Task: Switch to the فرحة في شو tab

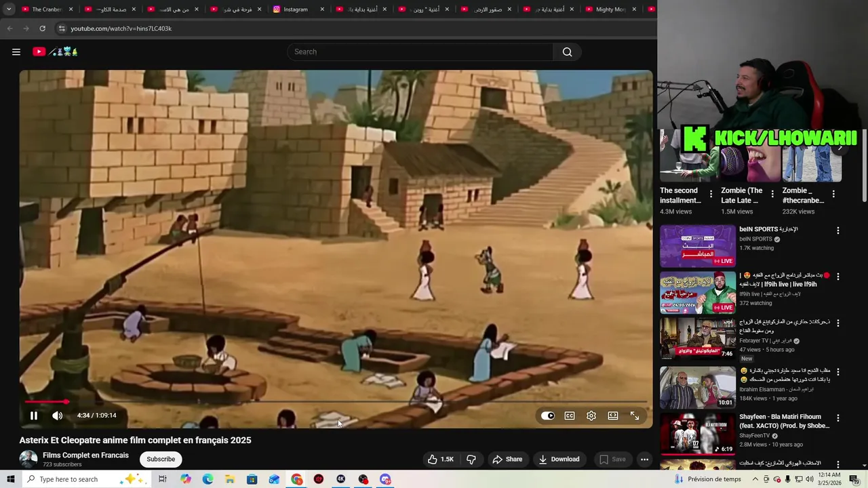Action: 236,9
